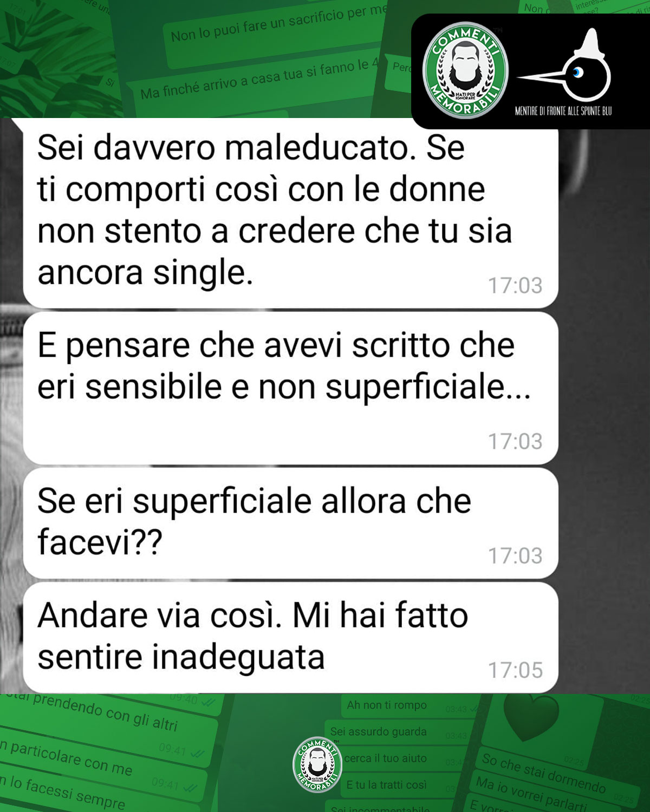Viewport: 650px width, 812px height.
Task: Click the faded bubble "Ah non ti rompo"
Action: tap(387, 705)
